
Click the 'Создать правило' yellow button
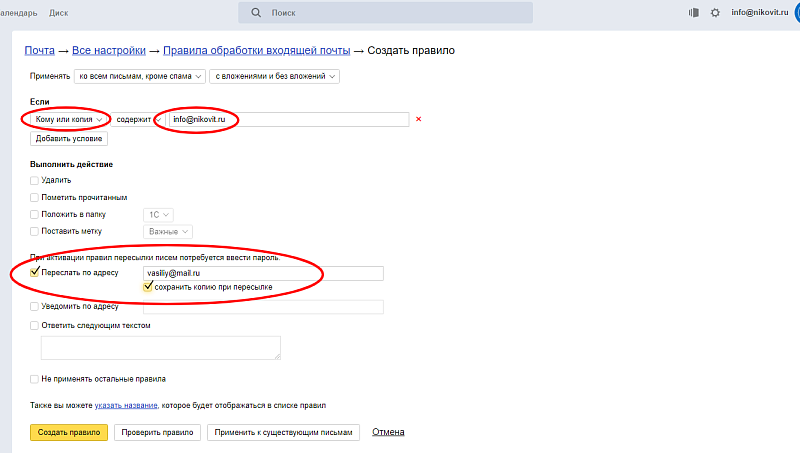pos(68,433)
